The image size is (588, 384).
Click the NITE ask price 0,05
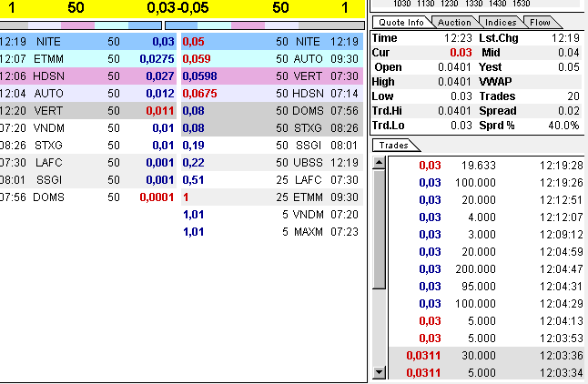click(194, 42)
